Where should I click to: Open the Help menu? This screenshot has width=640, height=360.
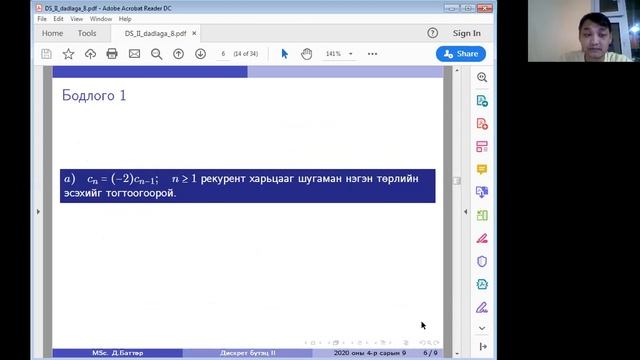(x=125, y=19)
